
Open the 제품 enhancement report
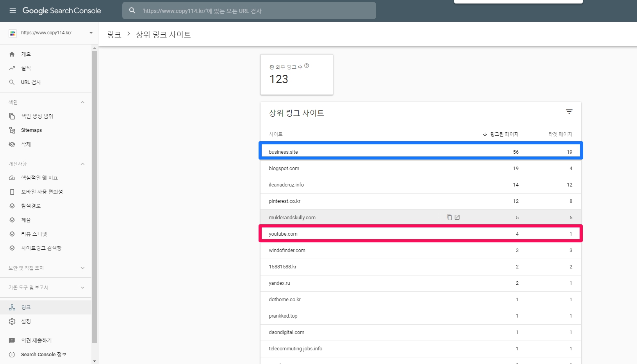(x=46, y=220)
